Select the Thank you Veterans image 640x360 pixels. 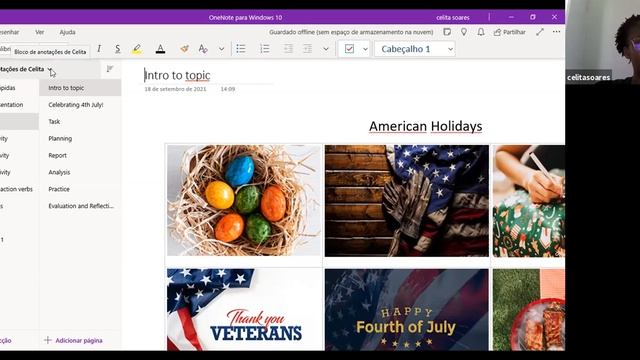[244, 309]
